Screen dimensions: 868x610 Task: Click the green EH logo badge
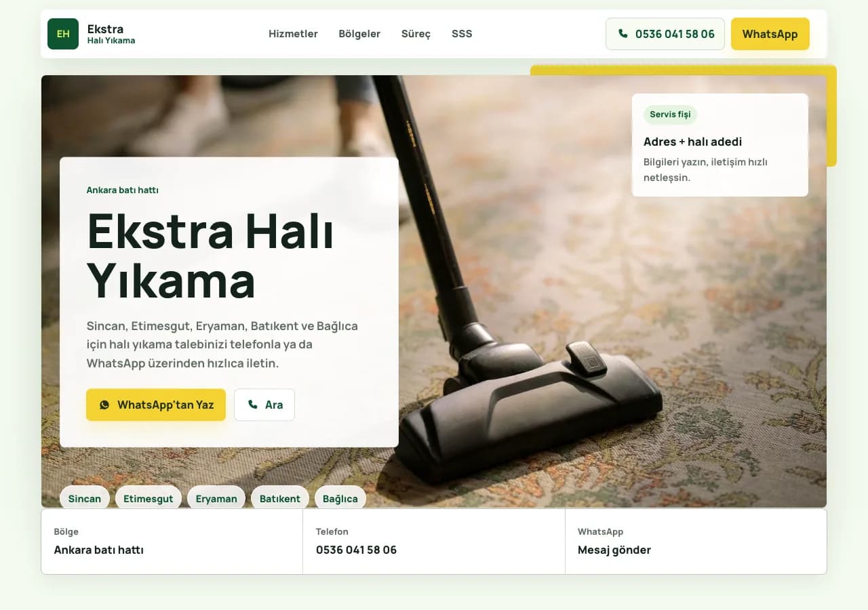tap(63, 34)
